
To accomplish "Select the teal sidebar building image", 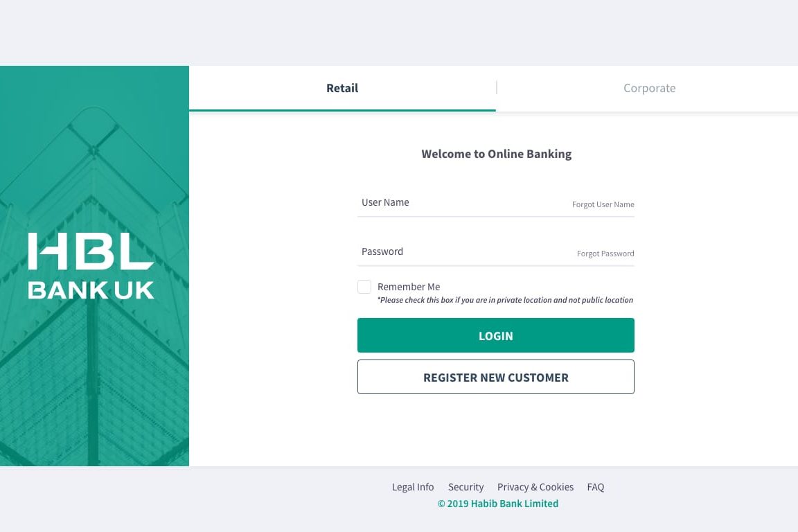I will (94, 381).
